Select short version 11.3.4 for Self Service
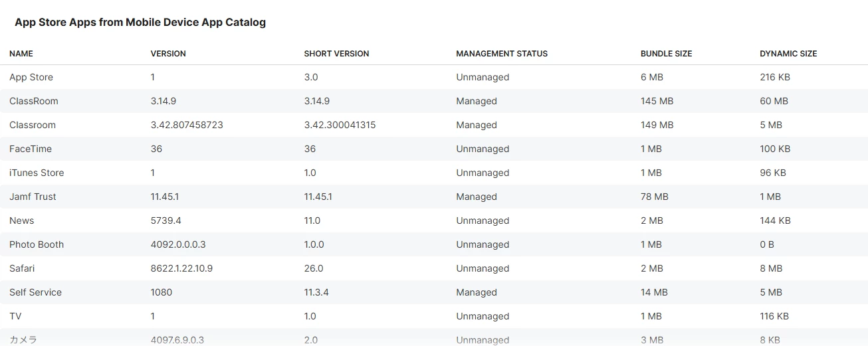868x346 pixels. 316,292
